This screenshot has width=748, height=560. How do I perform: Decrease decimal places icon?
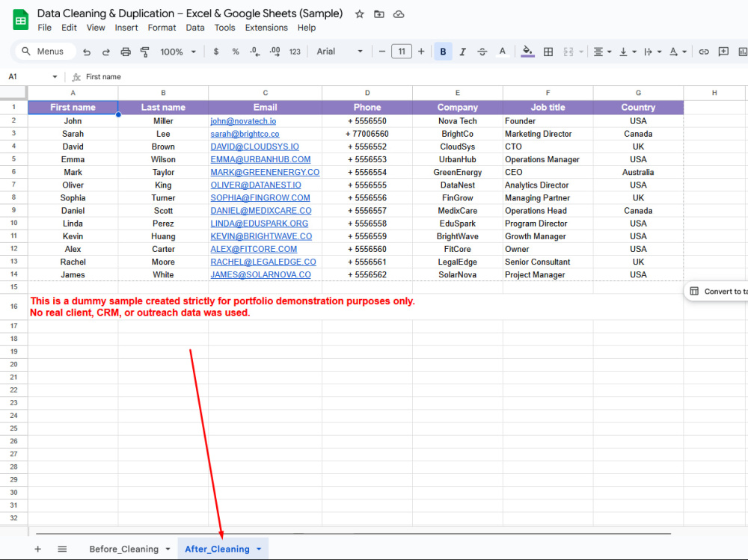point(255,52)
